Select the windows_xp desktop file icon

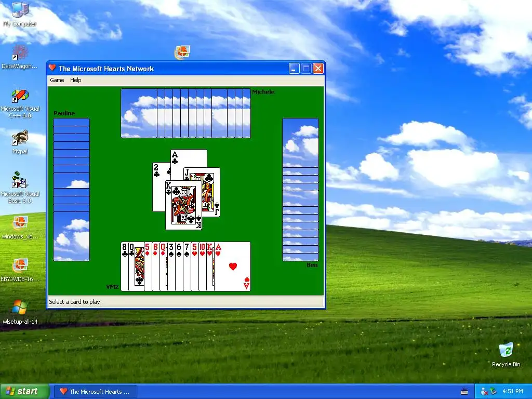tap(20, 228)
